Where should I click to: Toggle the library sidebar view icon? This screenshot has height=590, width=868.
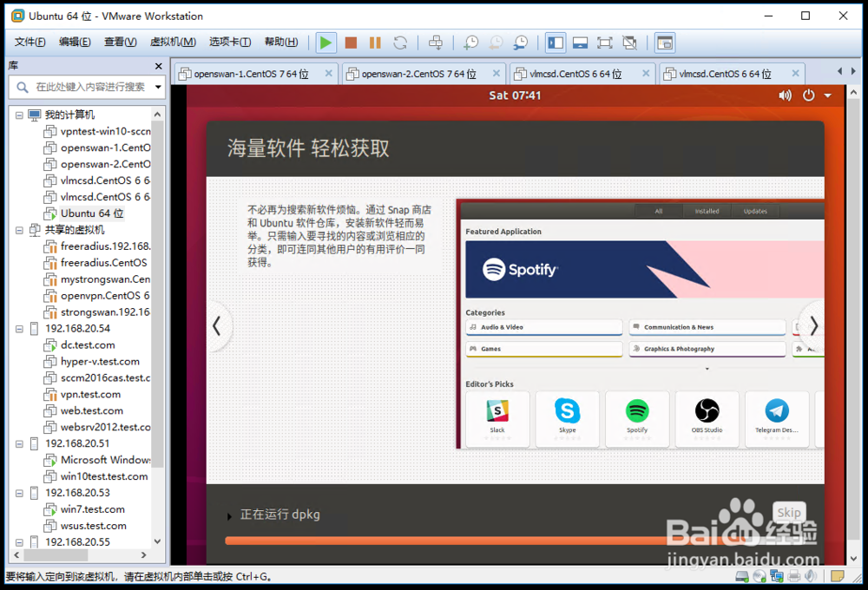[556, 43]
